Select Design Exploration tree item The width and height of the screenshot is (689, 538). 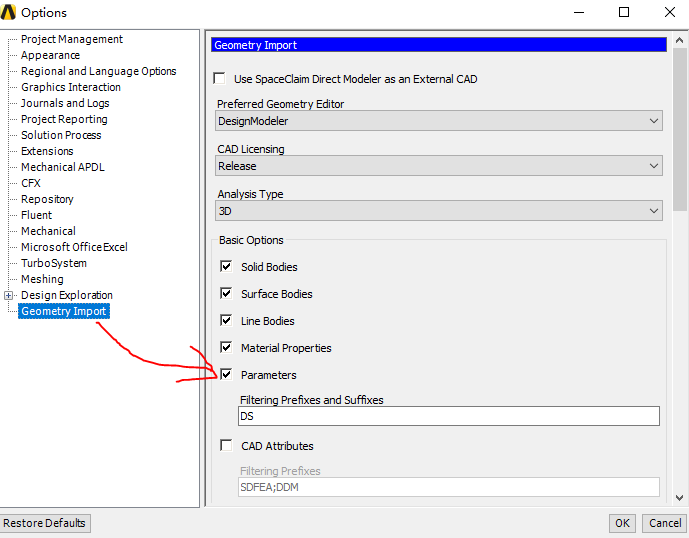click(67, 295)
